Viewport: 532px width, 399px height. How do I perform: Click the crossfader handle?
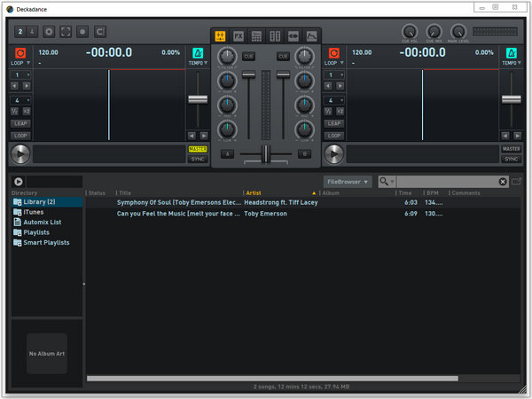(x=265, y=154)
